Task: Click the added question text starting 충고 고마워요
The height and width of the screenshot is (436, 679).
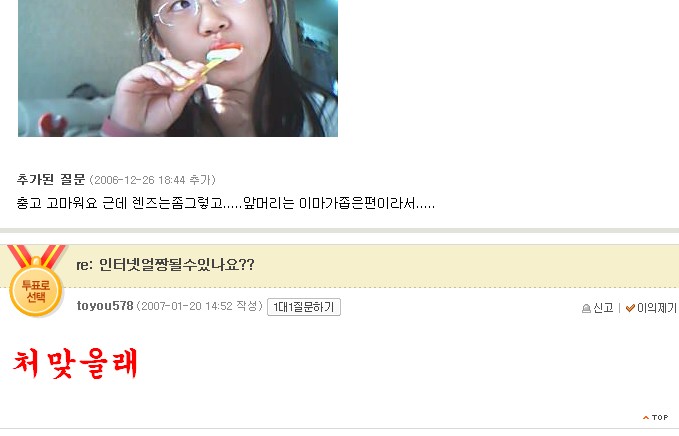Action: [x=226, y=203]
